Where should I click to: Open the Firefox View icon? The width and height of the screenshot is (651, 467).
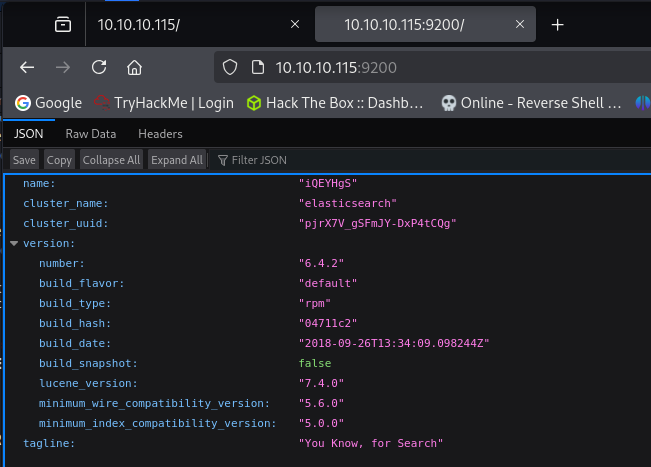[x=63, y=24]
